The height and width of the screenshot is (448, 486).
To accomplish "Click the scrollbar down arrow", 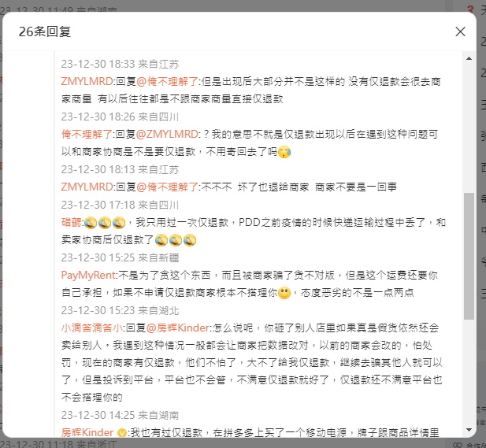I will coord(469,430).
